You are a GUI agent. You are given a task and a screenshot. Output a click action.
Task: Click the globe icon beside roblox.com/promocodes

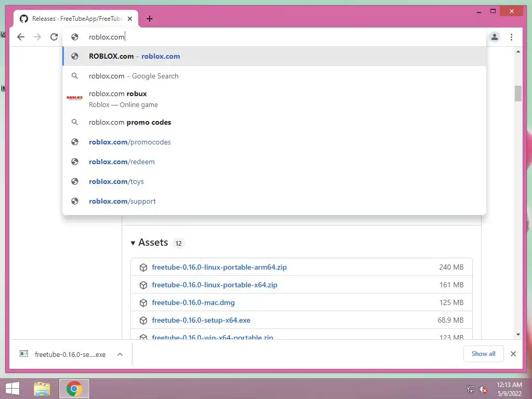pos(75,142)
